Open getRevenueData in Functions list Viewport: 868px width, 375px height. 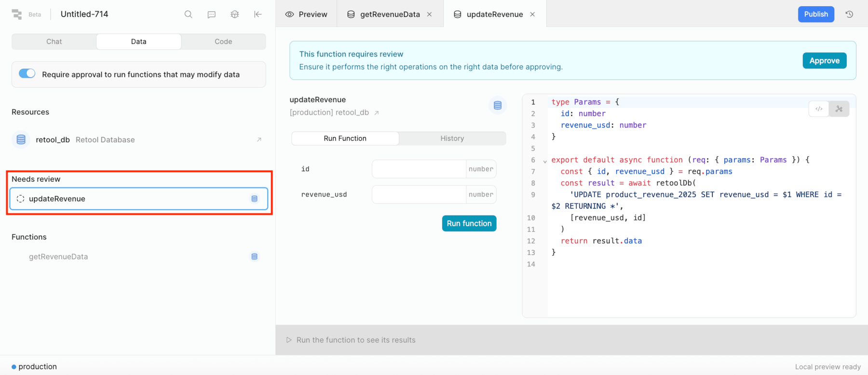coord(139,257)
